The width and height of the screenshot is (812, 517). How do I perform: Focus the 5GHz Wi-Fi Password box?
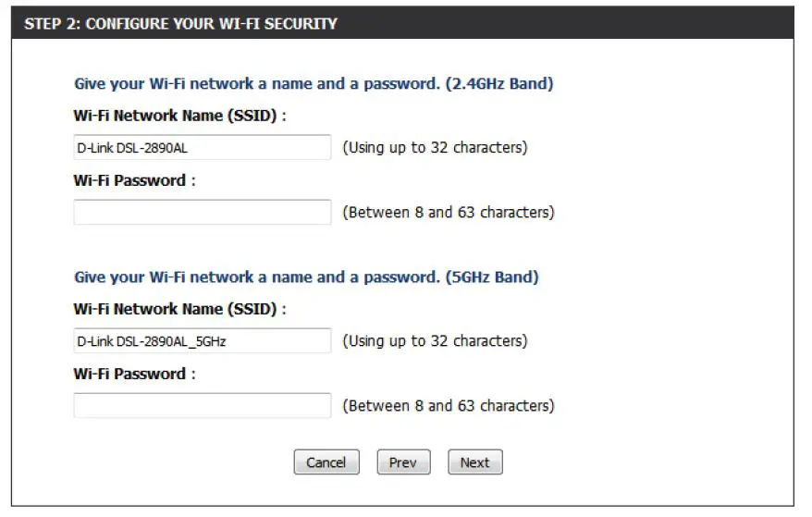tap(202, 405)
